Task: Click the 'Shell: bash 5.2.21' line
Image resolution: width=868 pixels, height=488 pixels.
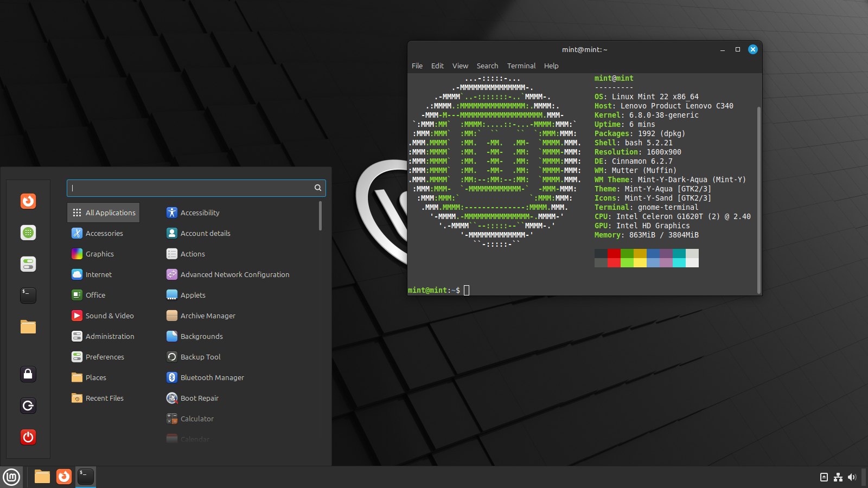Action: 634,143
